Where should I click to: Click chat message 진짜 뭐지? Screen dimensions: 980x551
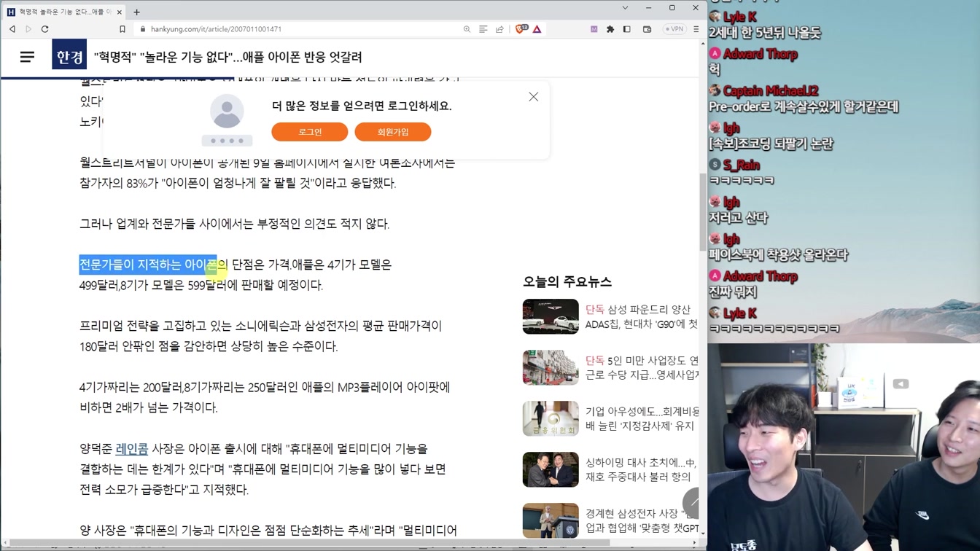tap(732, 292)
